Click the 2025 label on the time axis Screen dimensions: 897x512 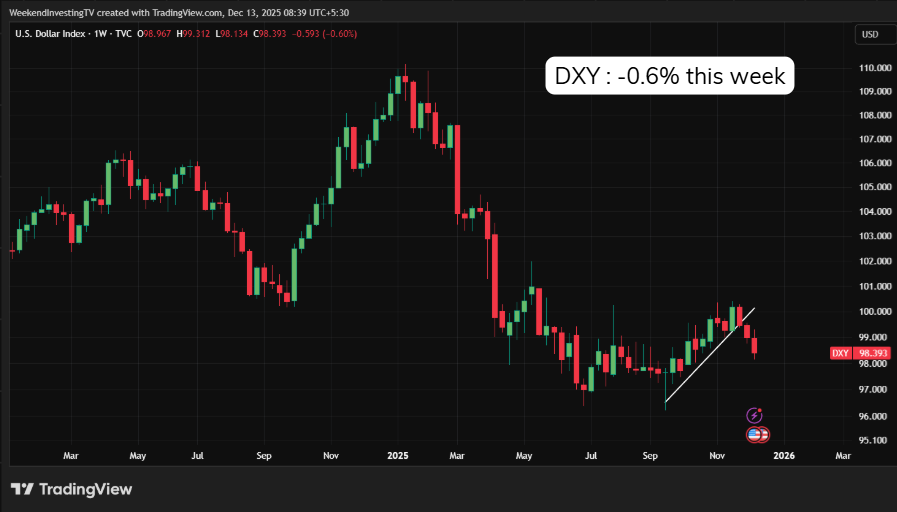click(x=397, y=455)
